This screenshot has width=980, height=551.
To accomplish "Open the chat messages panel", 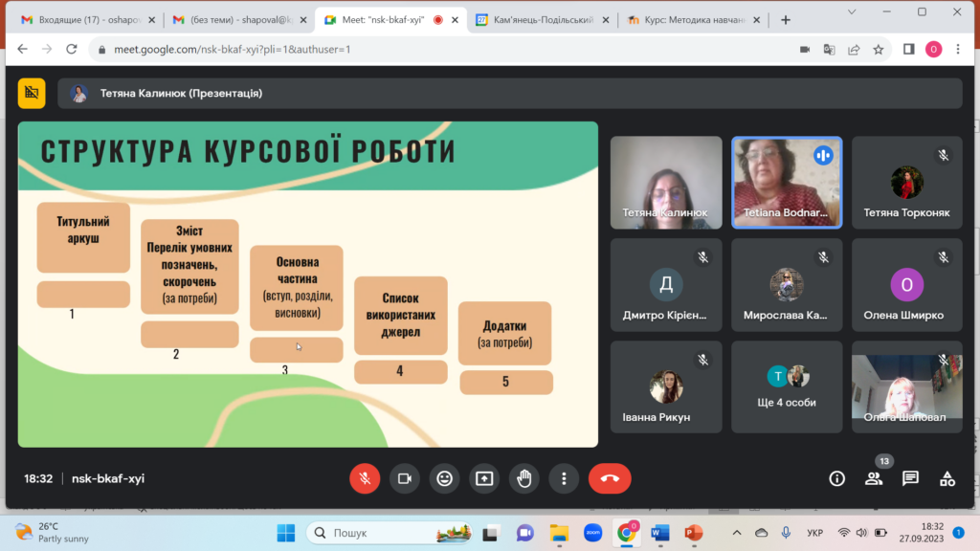I will pos(910,478).
